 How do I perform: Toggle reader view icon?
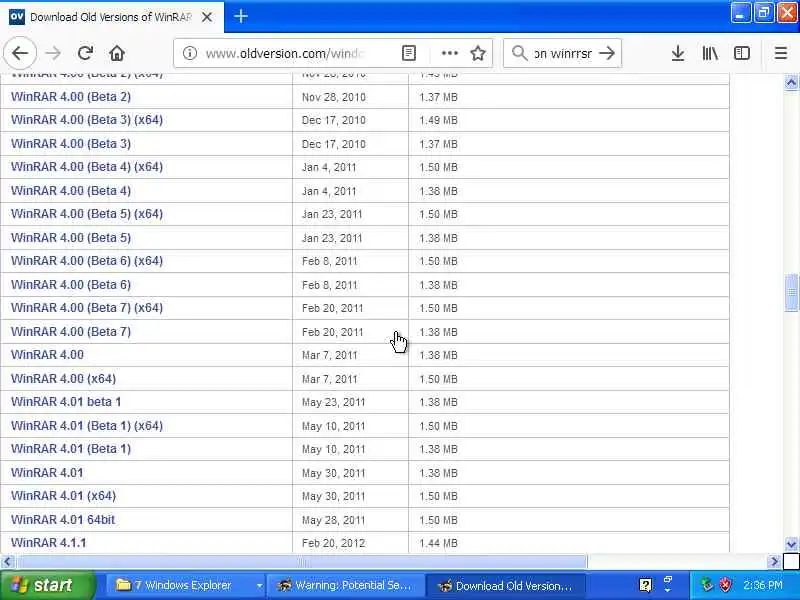point(409,53)
